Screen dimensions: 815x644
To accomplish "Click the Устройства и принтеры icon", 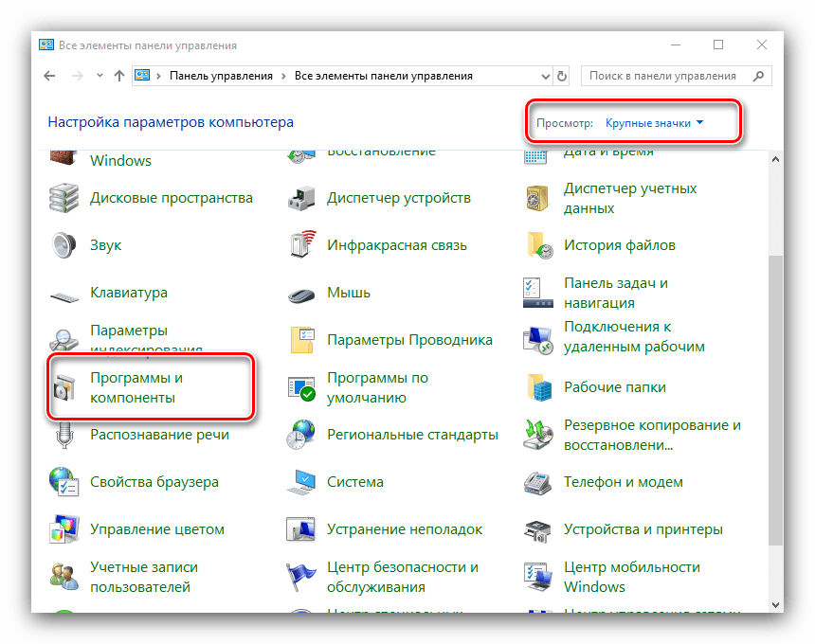I will tap(538, 529).
